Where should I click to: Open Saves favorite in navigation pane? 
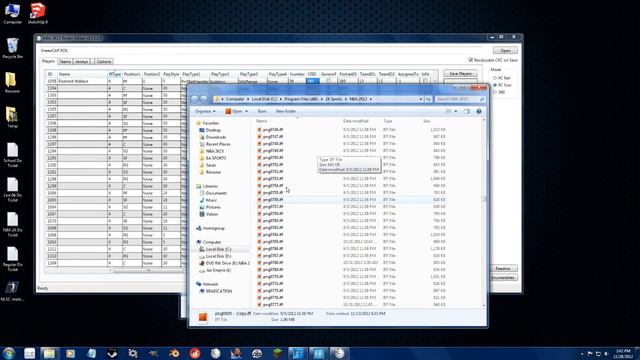click(211, 165)
